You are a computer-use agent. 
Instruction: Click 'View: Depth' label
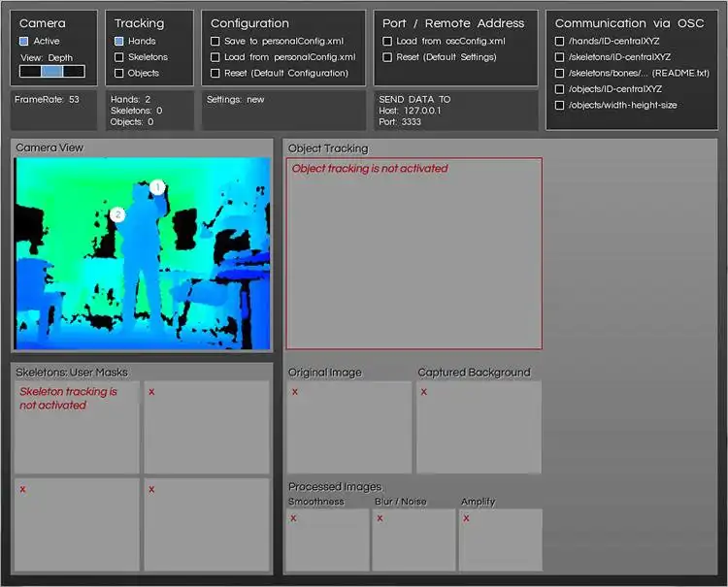click(47, 58)
